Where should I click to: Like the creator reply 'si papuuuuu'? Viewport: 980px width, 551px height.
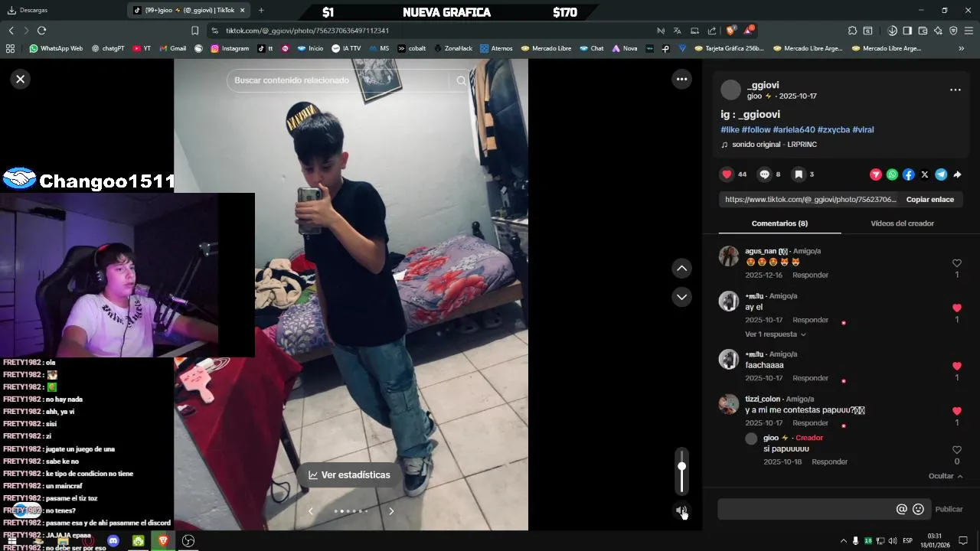(x=956, y=450)
